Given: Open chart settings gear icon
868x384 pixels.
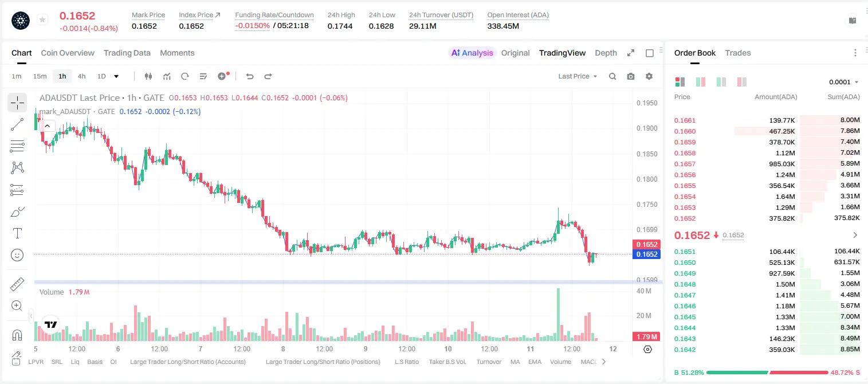Looking at the screenshot, I should pos(649,76).
